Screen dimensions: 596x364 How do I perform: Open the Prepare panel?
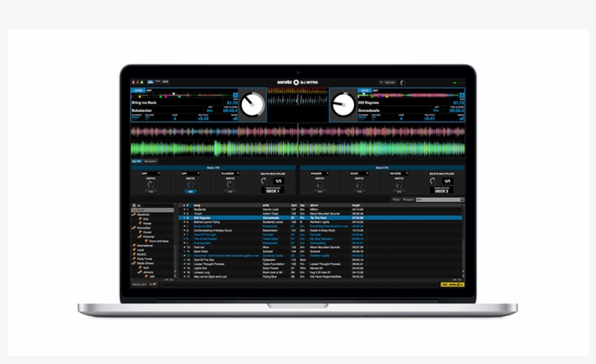click(x=408, y=200)
